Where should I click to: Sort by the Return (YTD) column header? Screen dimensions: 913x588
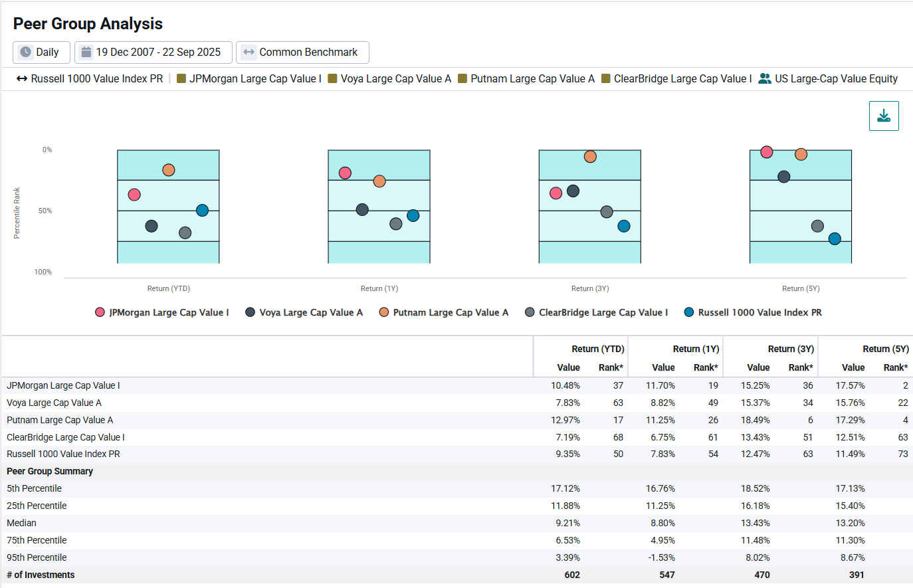coord(597,349)
